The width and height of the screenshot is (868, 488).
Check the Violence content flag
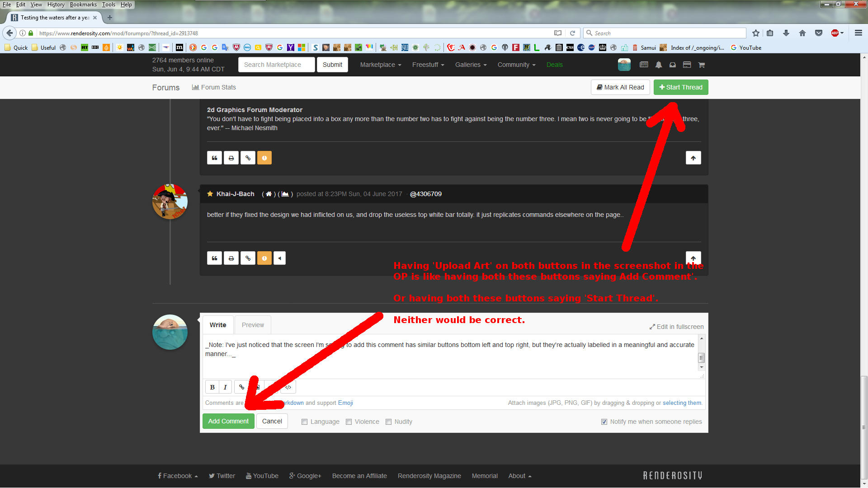(x=349, y=422)
